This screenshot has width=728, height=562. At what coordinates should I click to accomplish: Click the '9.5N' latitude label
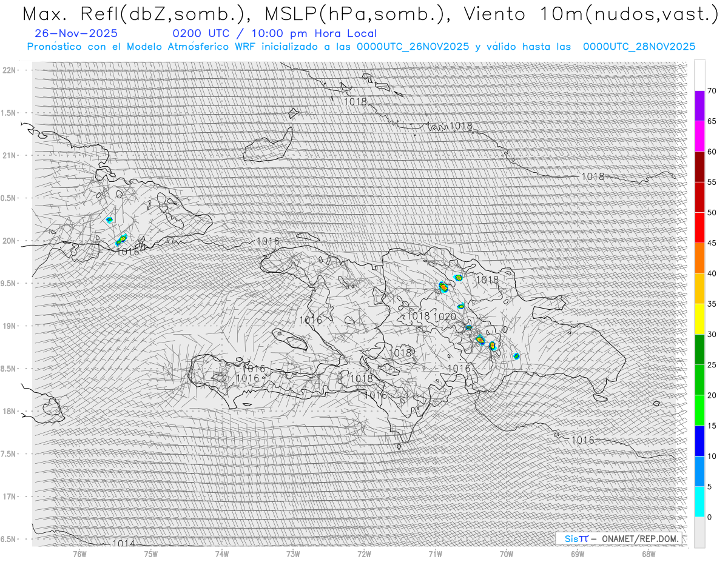[8, 283]
